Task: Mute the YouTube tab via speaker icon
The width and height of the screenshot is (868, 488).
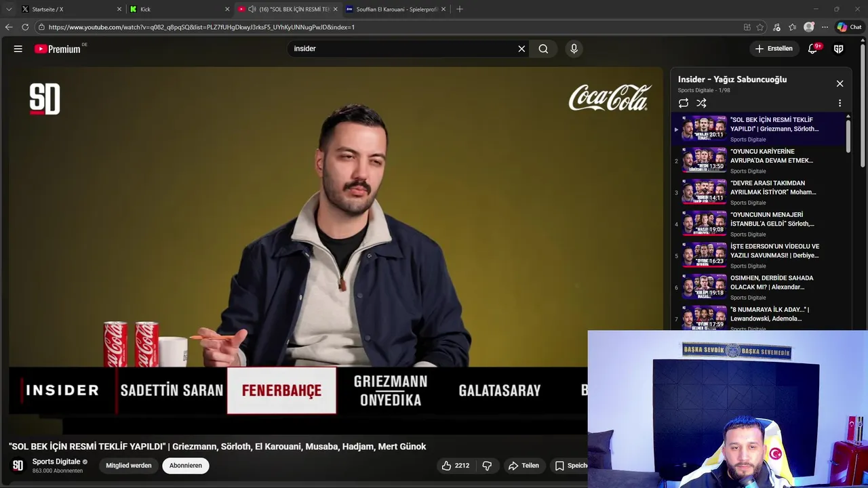Action: coord(252,9)
